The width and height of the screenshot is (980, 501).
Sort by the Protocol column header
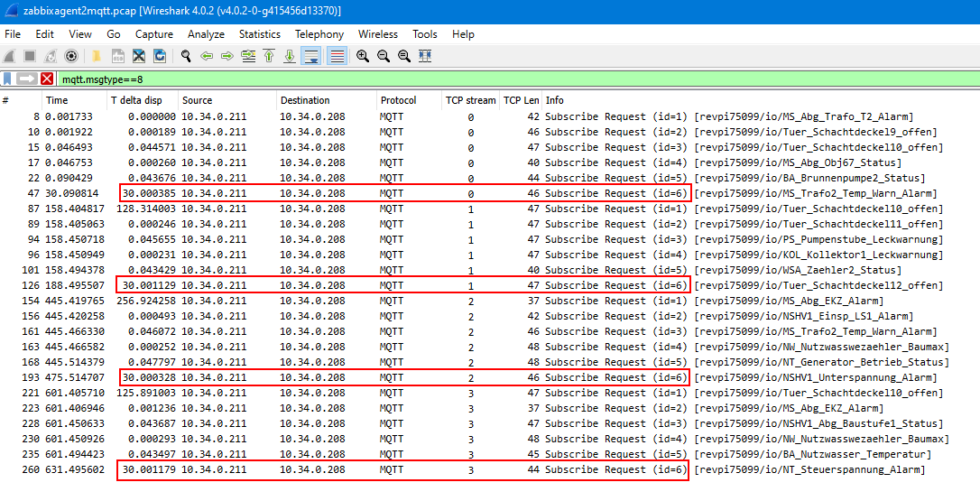pos(410,100)
